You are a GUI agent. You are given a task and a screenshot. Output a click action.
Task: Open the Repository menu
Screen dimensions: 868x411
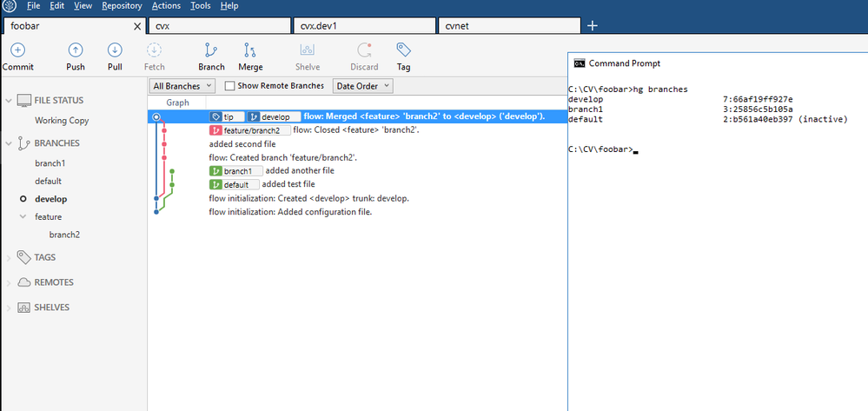click(x=122, y=6)
